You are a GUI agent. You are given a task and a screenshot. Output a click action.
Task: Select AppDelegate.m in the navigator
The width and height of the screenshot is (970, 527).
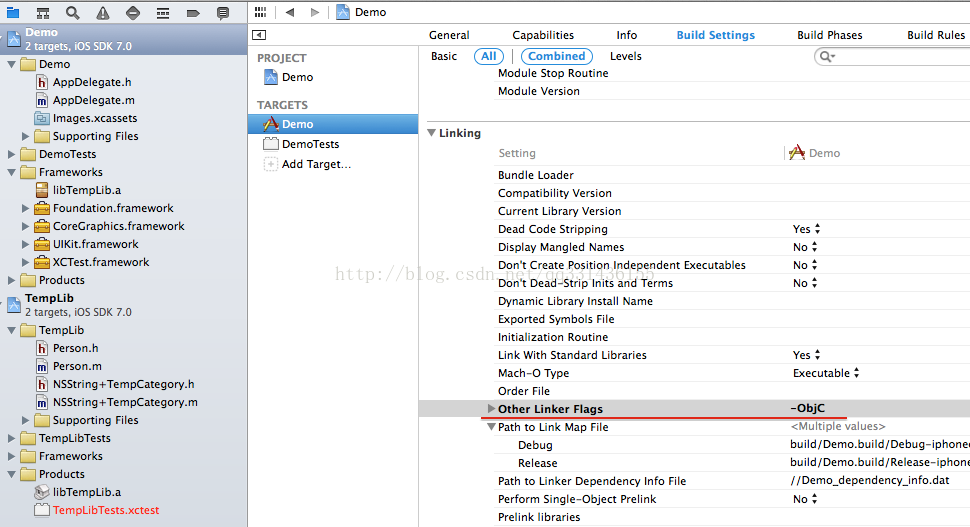pyautogui.click(x=93, y=100)
